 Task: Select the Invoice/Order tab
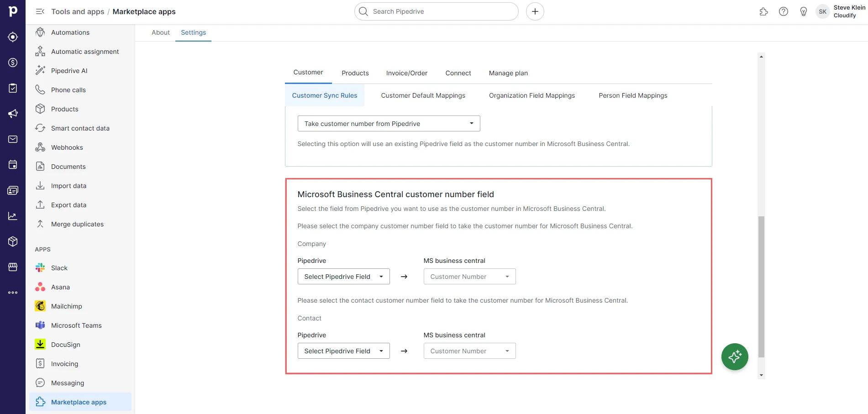[x=407, y=73]
